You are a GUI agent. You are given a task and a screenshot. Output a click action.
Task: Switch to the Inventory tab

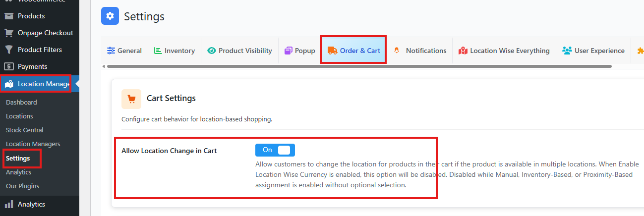pos(175,51)
